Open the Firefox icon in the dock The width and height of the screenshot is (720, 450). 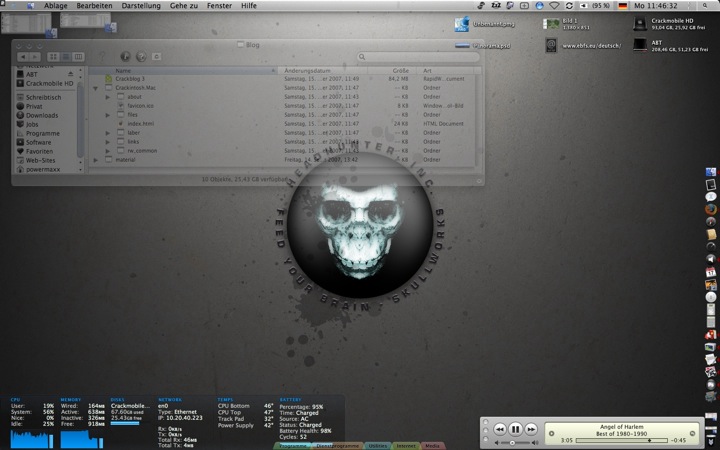click(711, 209)
